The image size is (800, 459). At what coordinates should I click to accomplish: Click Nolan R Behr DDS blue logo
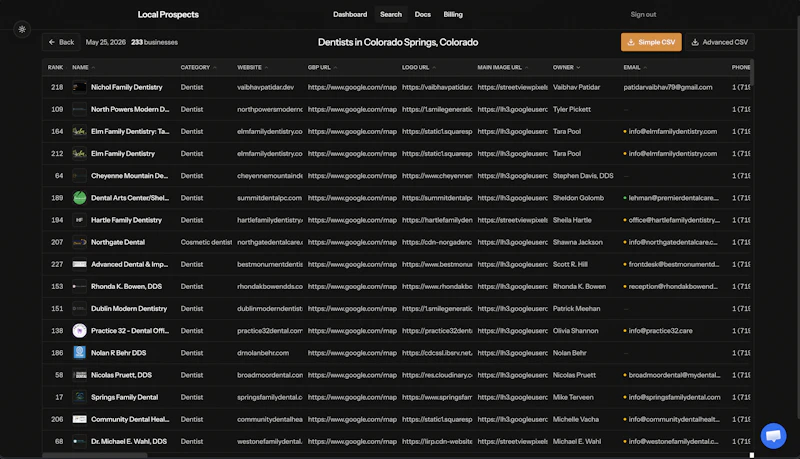pyautogui.click(x=80, y=353)
